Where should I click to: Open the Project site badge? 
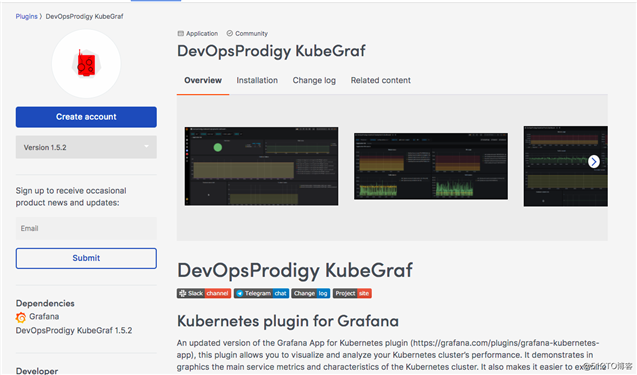click(352, 293)
